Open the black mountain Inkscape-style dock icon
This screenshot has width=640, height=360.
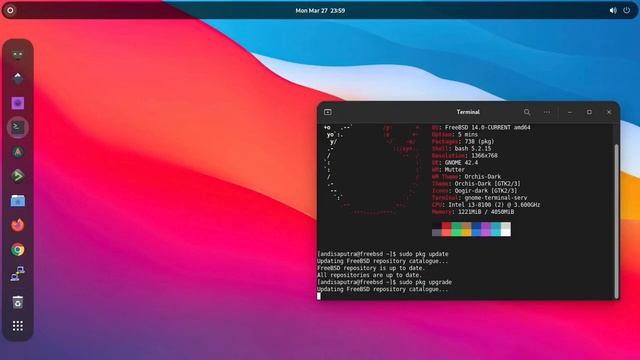tap(18, 79)
